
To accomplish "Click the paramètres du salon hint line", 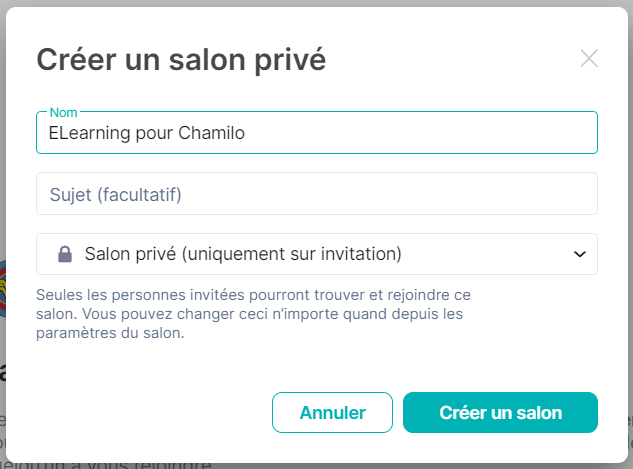I will [x=110, y=334].
